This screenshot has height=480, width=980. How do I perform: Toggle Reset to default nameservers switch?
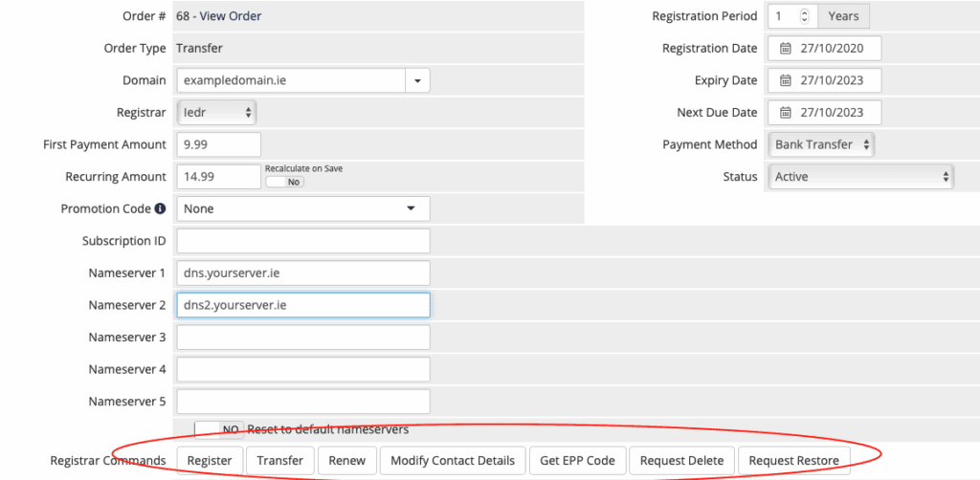click(219, 429)
